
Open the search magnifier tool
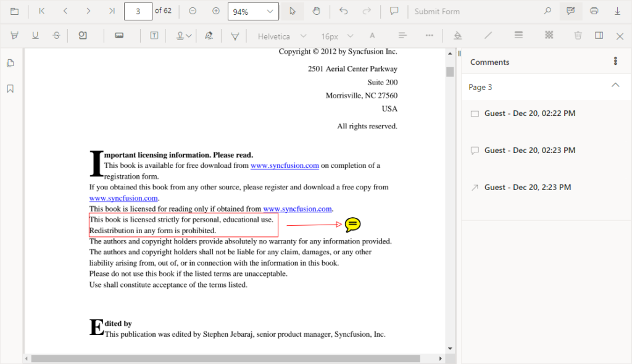coord(547,11)
